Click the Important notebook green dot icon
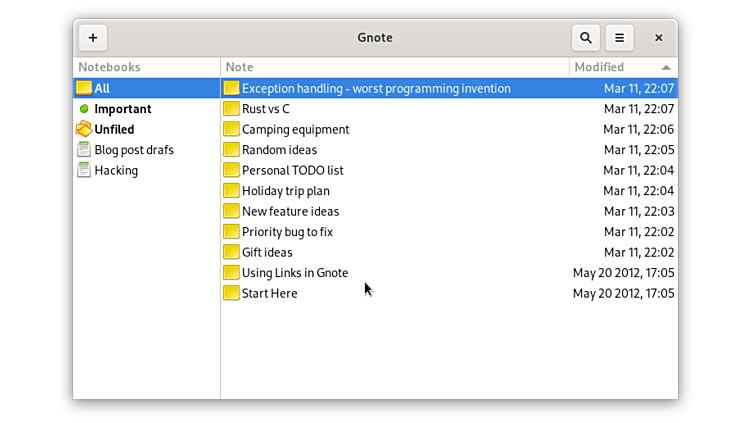 pyautogui.click(x=84, y=109)
